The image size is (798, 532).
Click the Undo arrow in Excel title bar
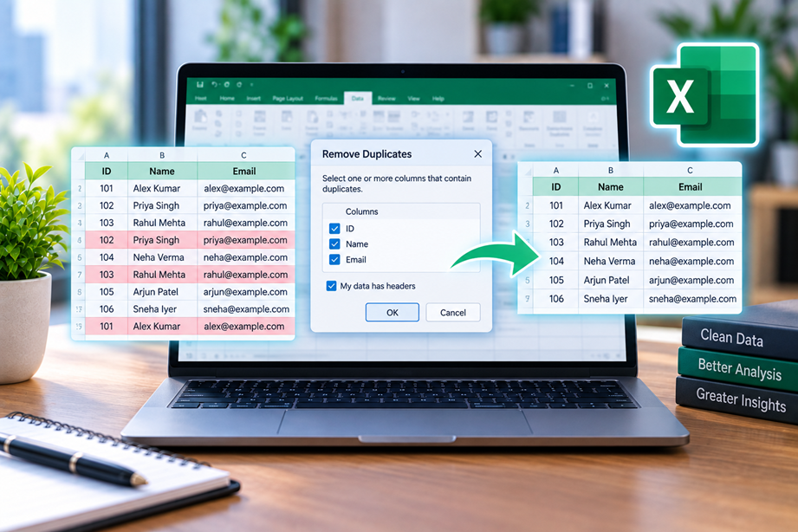(214, 85)
